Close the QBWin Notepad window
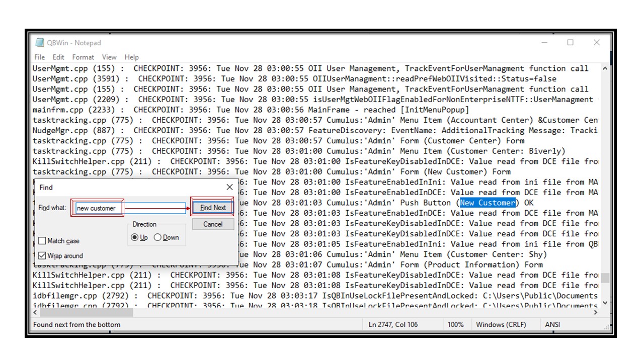 tap(597, 43)
